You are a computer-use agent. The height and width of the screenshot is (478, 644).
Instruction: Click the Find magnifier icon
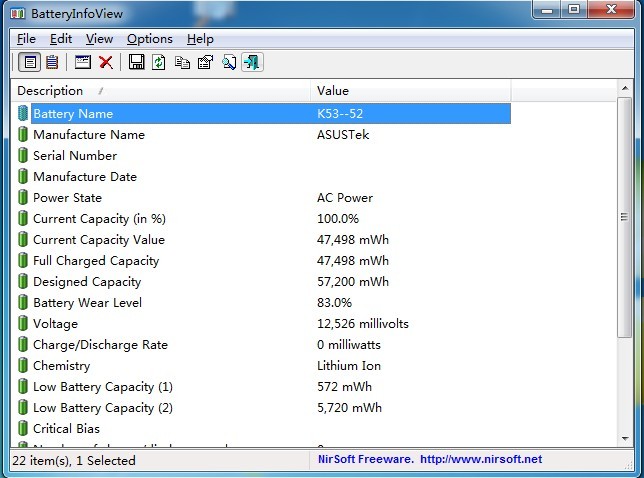(229, 63)
